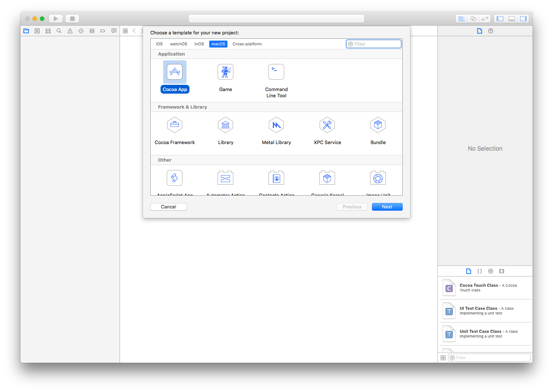Switch to the Code Snippet library
The image size is (553, 392).
479,271
